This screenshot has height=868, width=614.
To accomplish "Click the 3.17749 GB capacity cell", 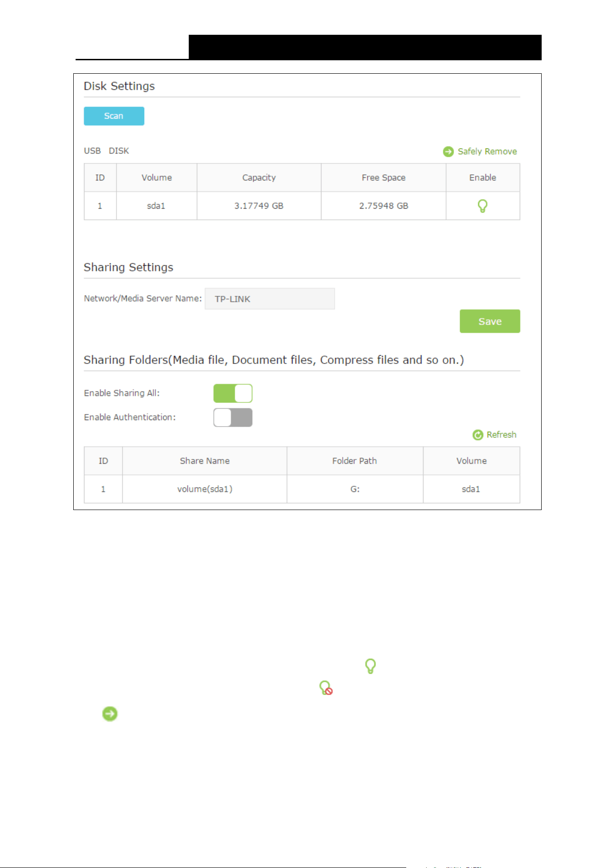I will pyautogui.click(x=259, y=206).
